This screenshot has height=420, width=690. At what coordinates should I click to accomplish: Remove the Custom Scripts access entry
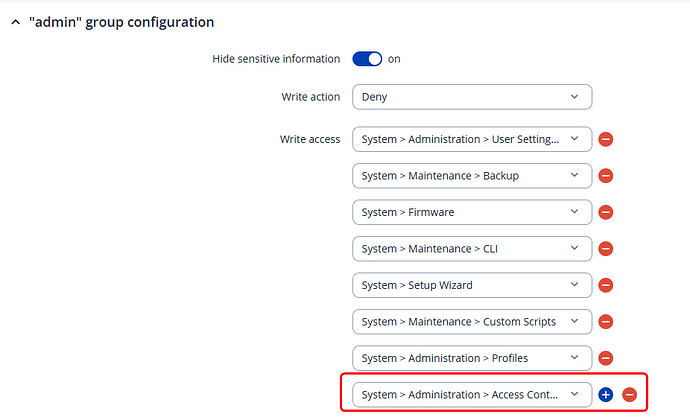pyautogui.click(x=606, y=321)
